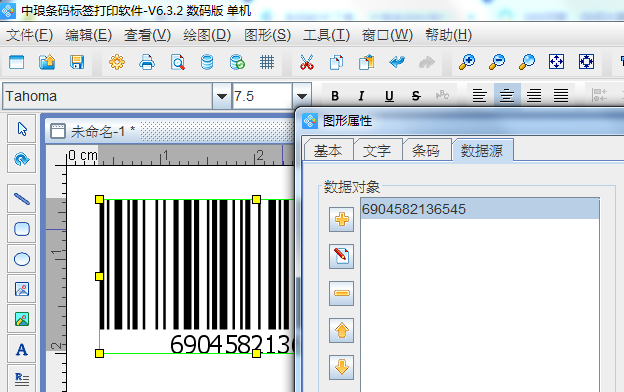The width and height of the screenshot is (624, 392).
Task: Copy the selected object
Action: click(x=337, y=62)
